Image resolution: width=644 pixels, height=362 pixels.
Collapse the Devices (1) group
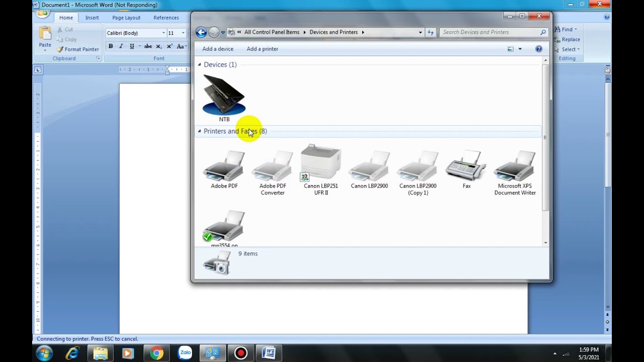[199, 65]
